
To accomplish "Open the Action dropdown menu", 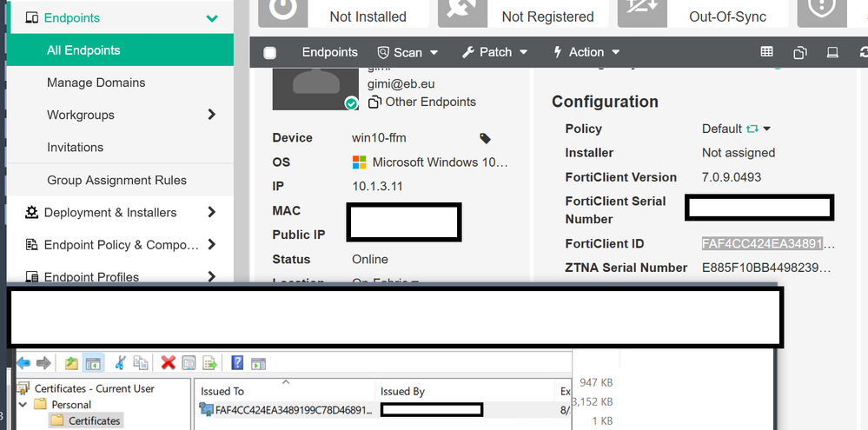I will 586,53.
